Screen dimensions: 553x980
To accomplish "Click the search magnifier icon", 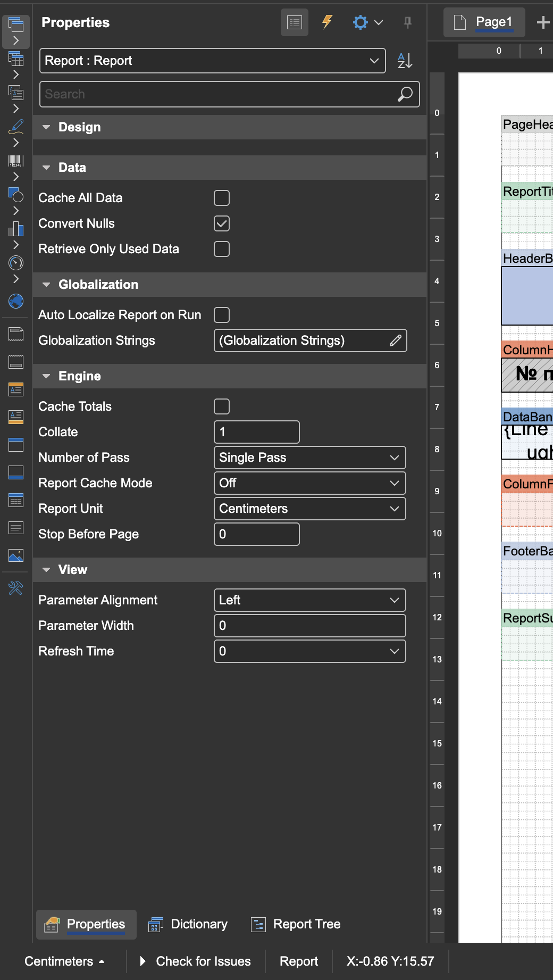I will [405, 94].
